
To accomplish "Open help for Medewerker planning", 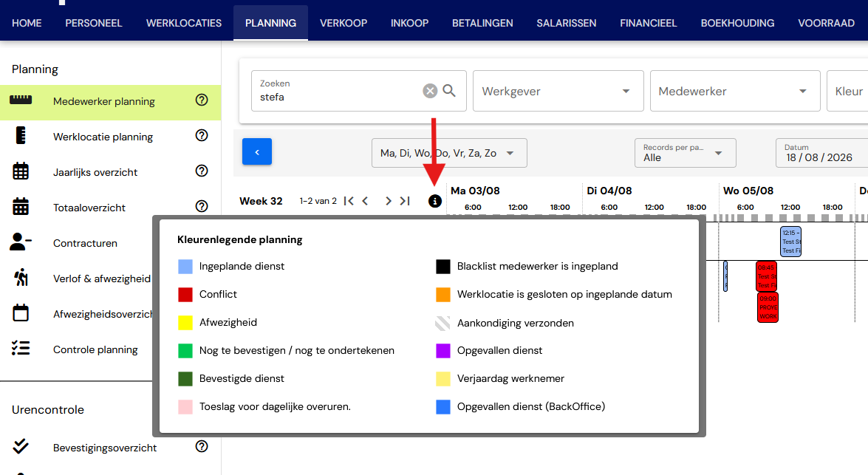I will pyautogui.click(x=202, y=100).
